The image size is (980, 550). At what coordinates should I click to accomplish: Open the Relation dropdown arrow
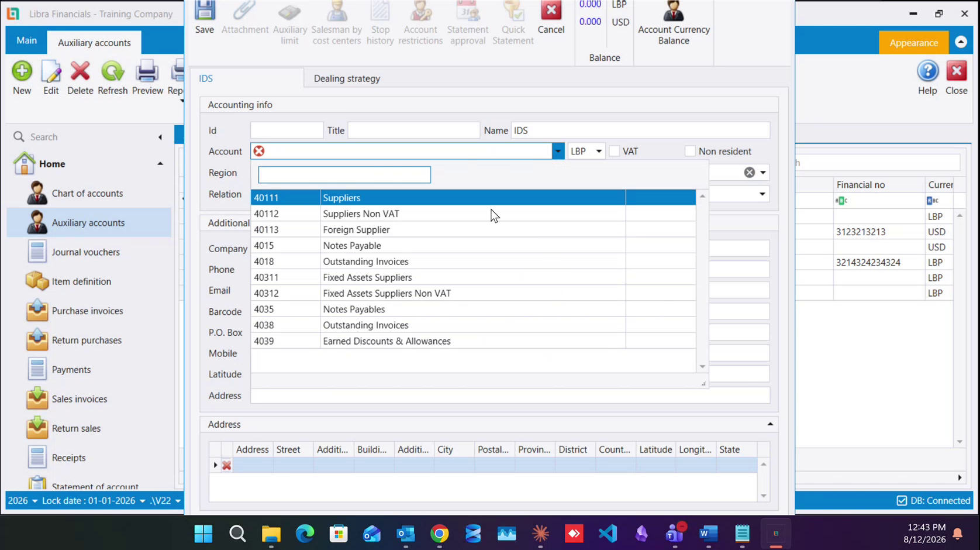tap(762, 194)
